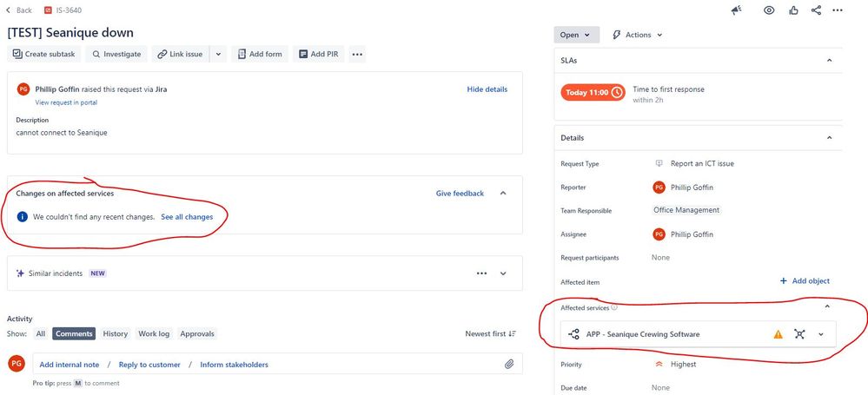The width and height of the screenshot is (868, 395).
Task: Click Affected services info icon
Action: 614,307
